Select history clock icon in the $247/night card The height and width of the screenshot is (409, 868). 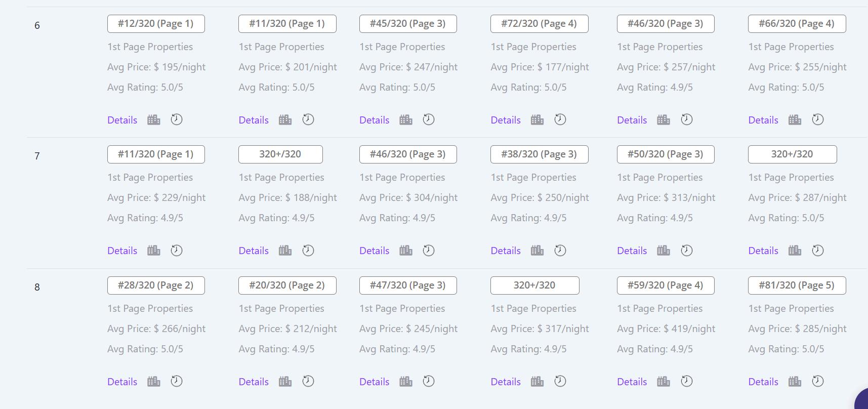point(429,119)
